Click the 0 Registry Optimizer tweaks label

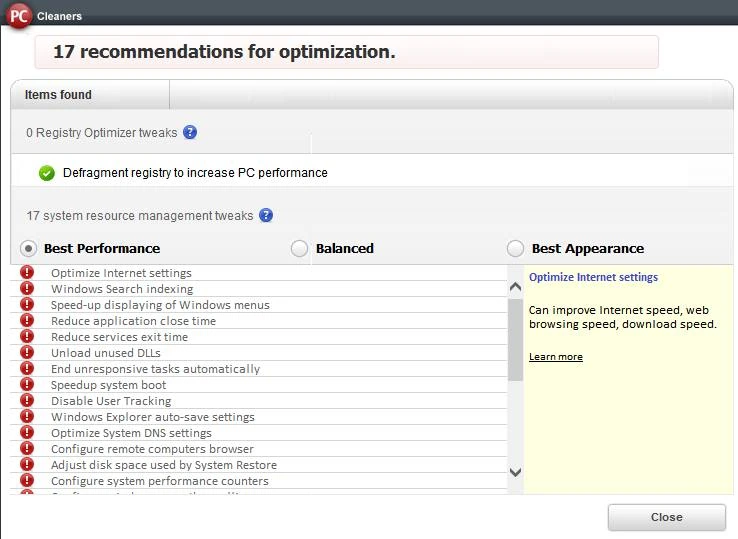pyautogui.click(x=102, y=133)
